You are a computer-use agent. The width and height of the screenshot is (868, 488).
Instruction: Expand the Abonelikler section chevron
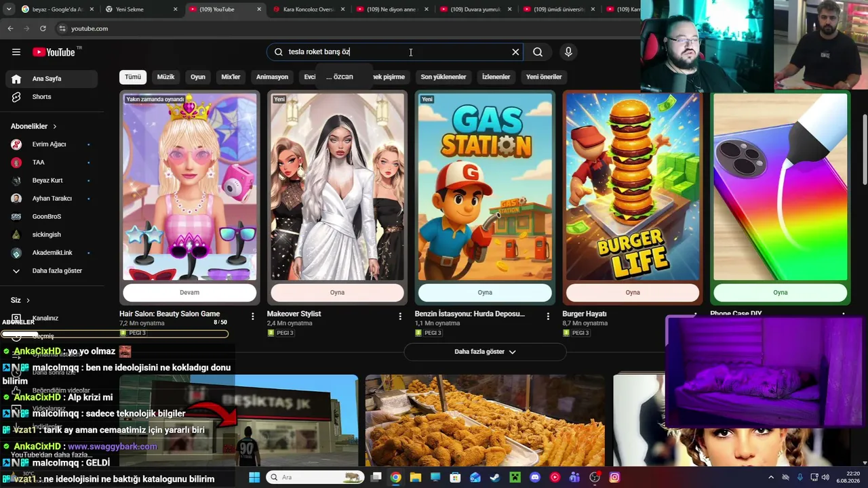pyautogui.click(x=55, y=126)
